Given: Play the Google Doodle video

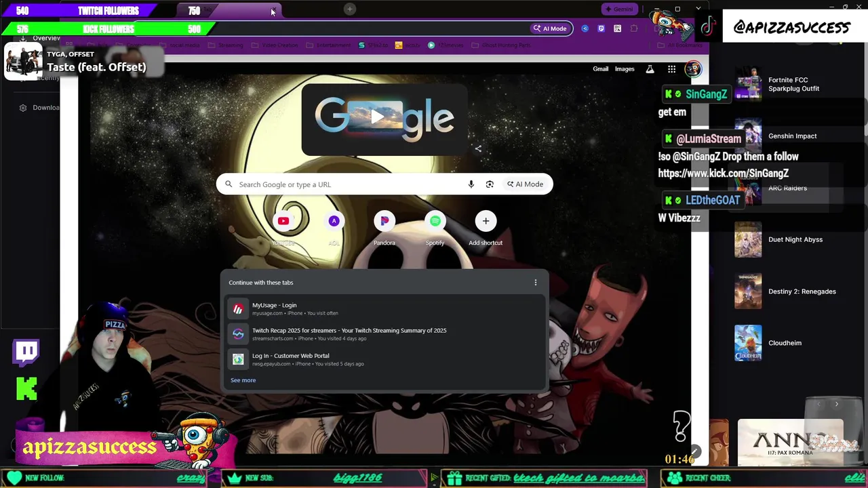Looking at the screenshot, I should coord(377,118).
